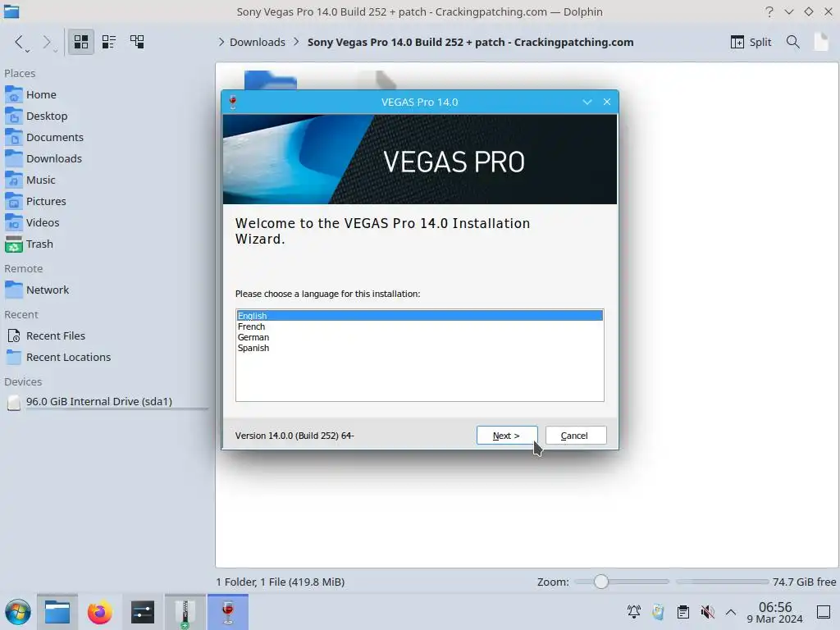840x630 pixels.
Task: Click the package tray icon
Action: (x=659, y=612)
